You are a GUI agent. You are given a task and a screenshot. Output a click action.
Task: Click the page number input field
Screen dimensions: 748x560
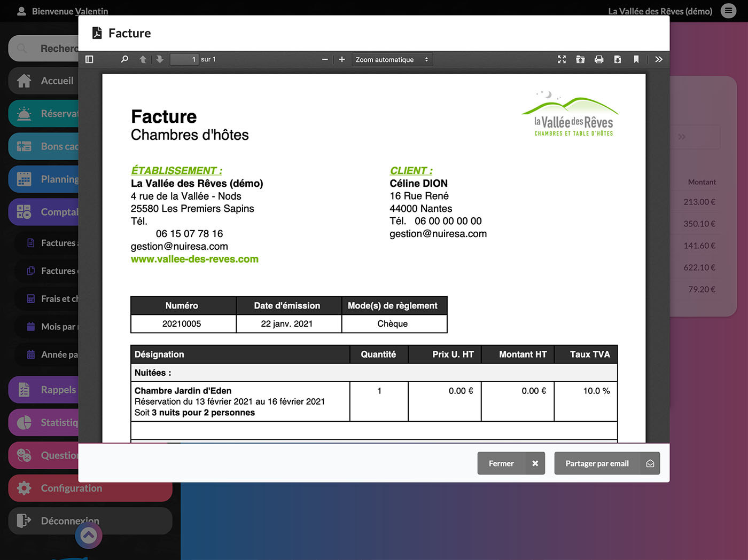tap(184, 59)
